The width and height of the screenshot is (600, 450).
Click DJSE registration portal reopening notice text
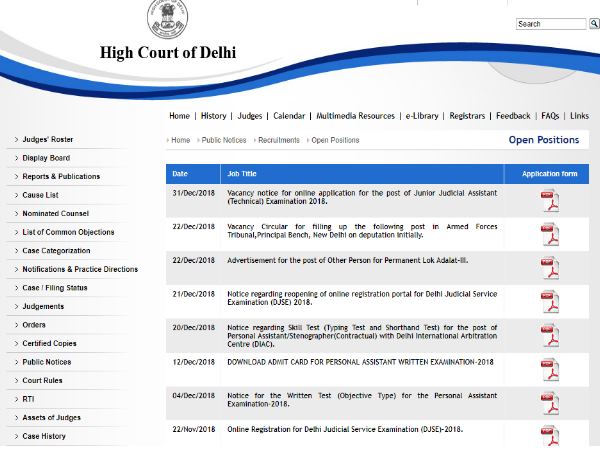(x=362, y=298)
